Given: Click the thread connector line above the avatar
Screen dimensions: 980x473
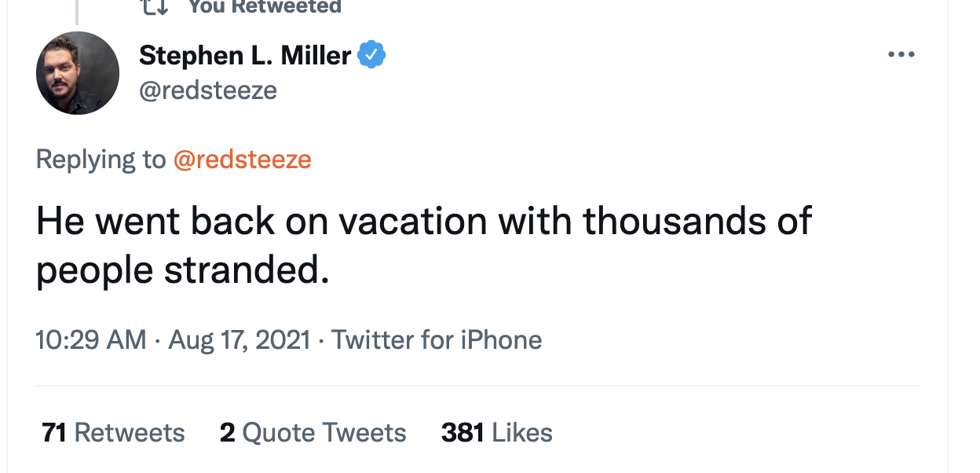Looking at the screenshot, I should (77, 11).
